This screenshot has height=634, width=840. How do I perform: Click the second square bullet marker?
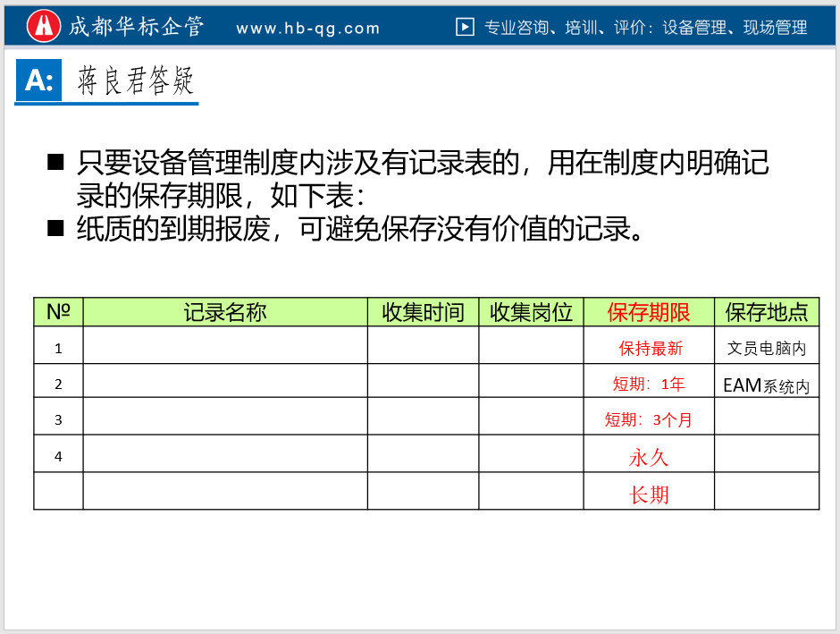point(56,229)
